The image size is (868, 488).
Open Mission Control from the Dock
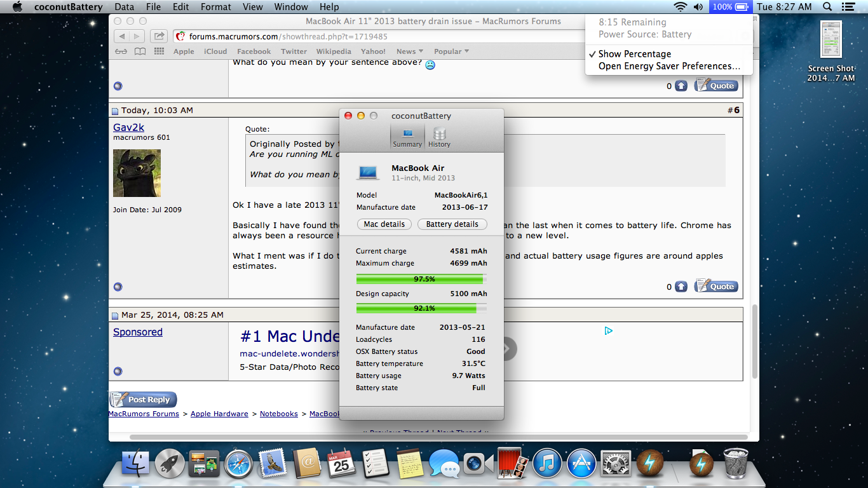204,464
